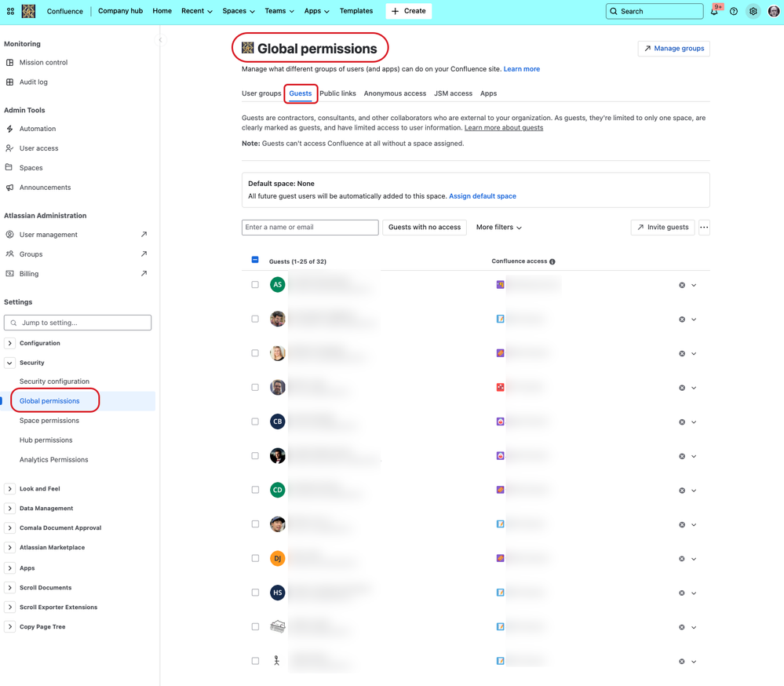Click the Create button
Image resolution: width=784 pixels, height=686 pixels.
[x=409, y=11]
